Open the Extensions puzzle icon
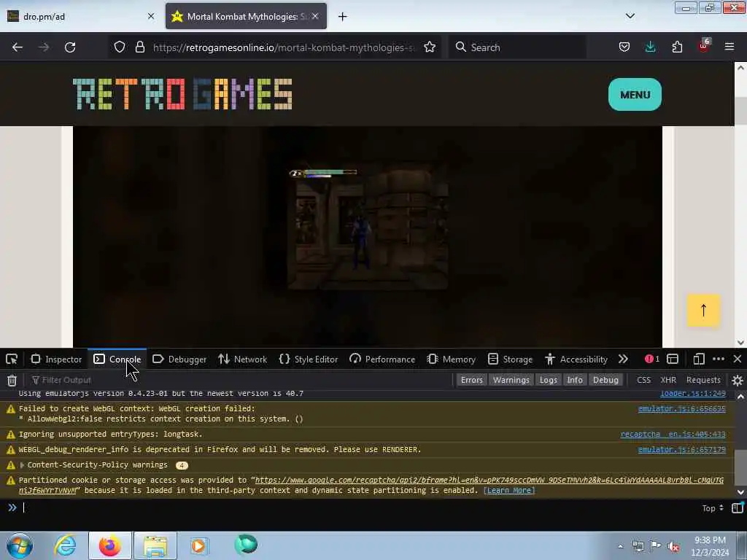747x560 pixels. 677,47
